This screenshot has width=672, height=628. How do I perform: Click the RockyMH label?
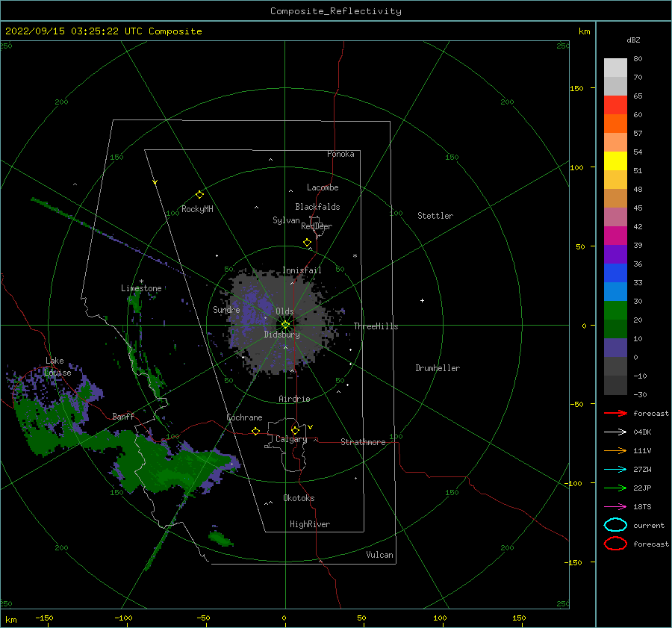point(197,209)
